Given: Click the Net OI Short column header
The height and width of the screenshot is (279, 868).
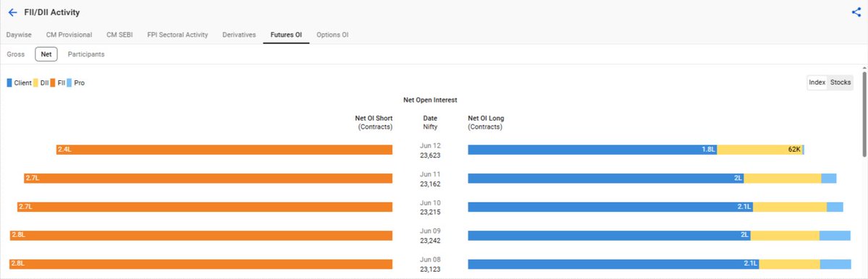Looking at the screenshot, I should [374, 122].
